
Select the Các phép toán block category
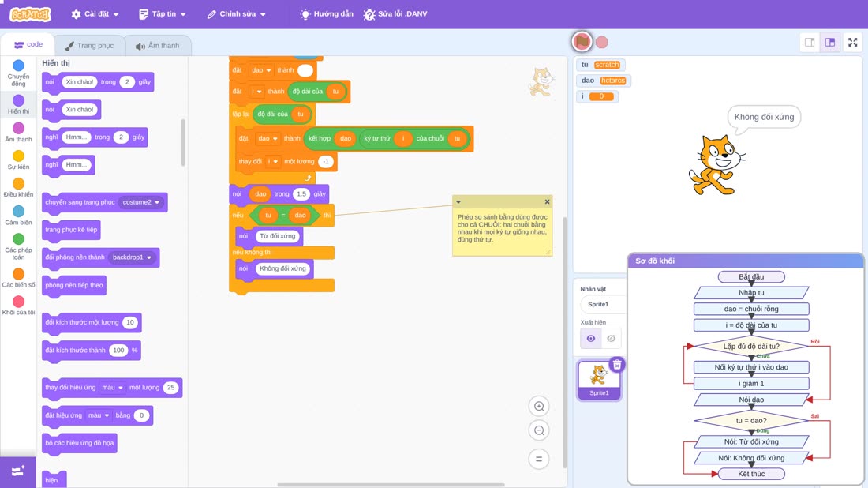pyautogui.click(x=18, y=246)
